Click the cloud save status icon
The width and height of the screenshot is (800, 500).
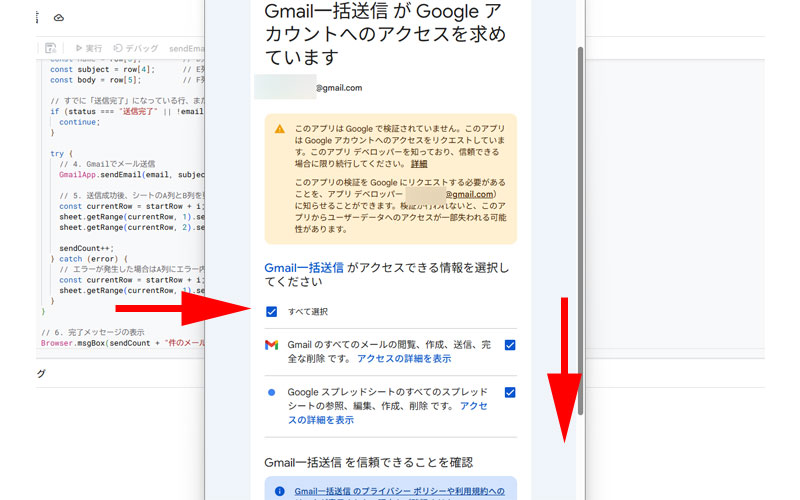tap(59, 18)
